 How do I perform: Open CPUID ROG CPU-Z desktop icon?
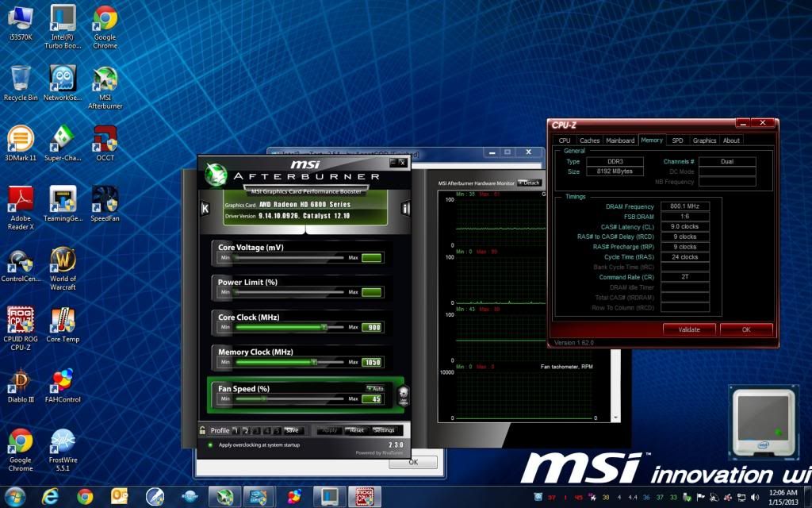[x=20, y=329]
